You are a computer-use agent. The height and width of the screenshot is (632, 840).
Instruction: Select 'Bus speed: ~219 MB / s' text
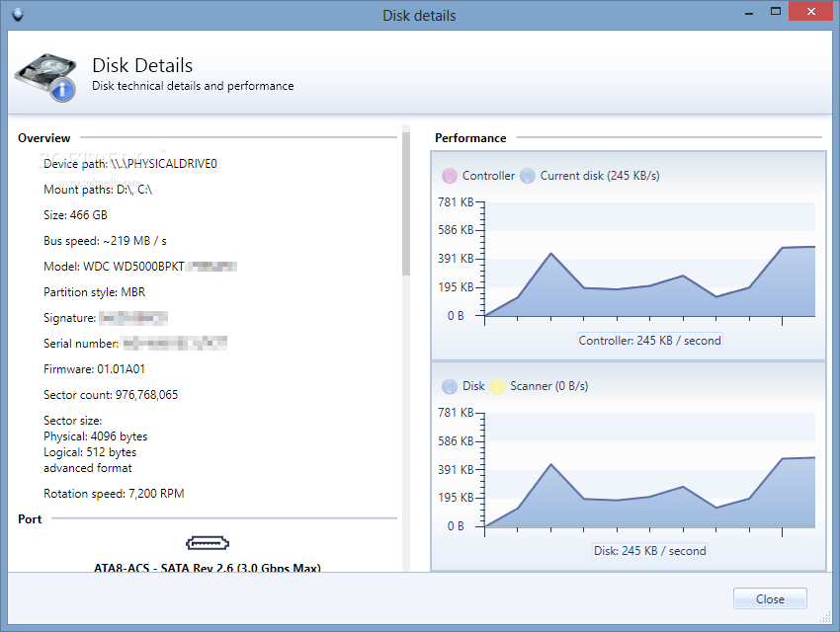(105, 241)
